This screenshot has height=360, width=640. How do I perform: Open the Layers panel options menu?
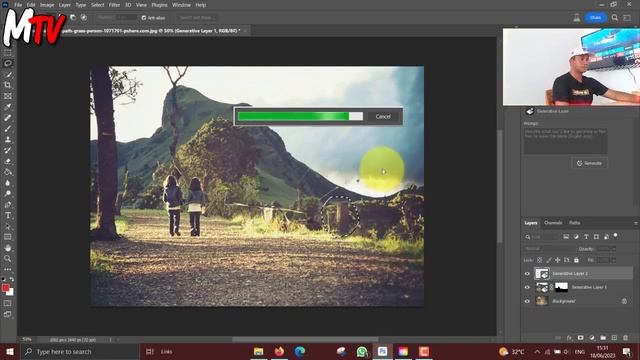pyautogui.click(x=635, y=223)
